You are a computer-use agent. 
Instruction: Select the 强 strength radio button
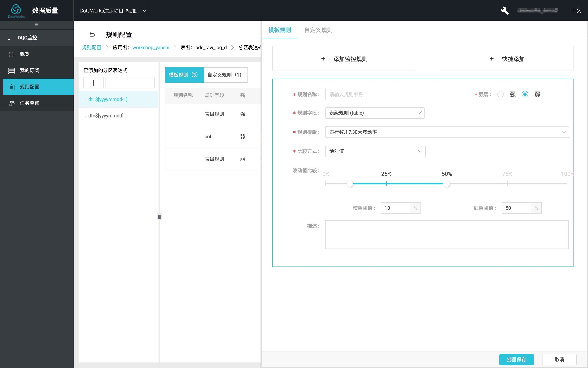(500, 94)
